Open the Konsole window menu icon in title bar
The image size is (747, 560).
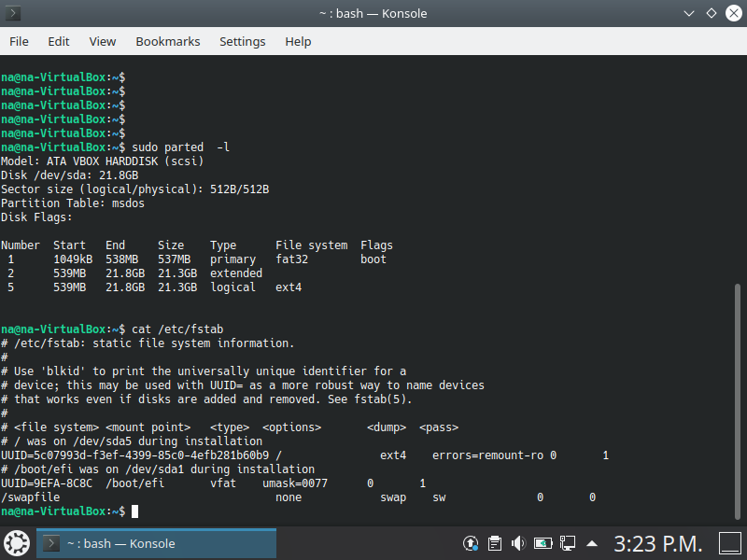coord(14,14)
